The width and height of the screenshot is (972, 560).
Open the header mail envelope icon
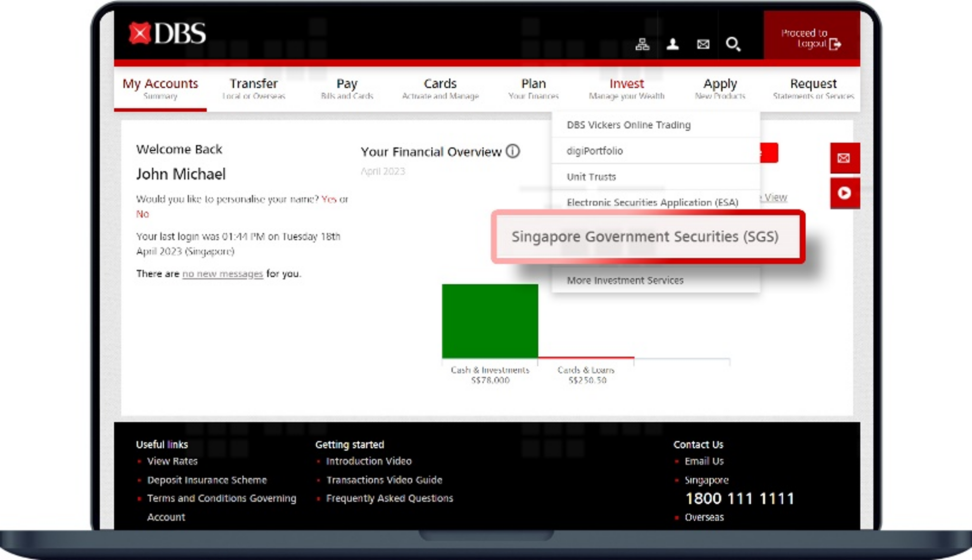703,44
